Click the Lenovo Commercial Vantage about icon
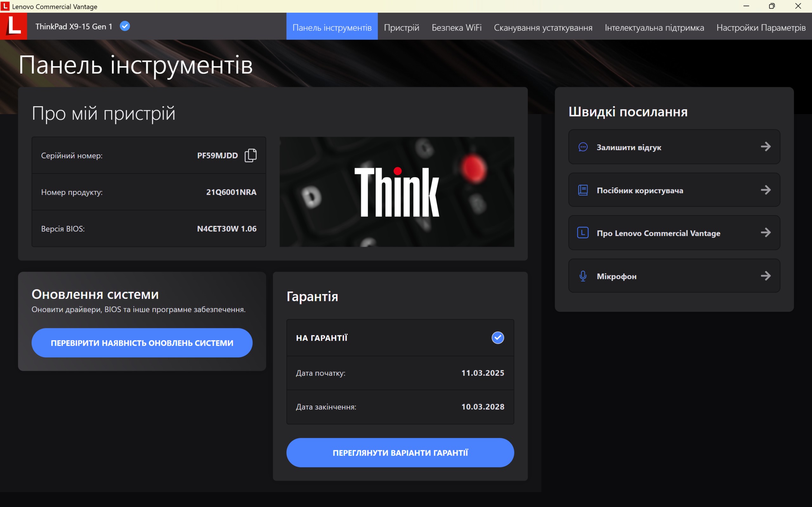 [583, 233]
